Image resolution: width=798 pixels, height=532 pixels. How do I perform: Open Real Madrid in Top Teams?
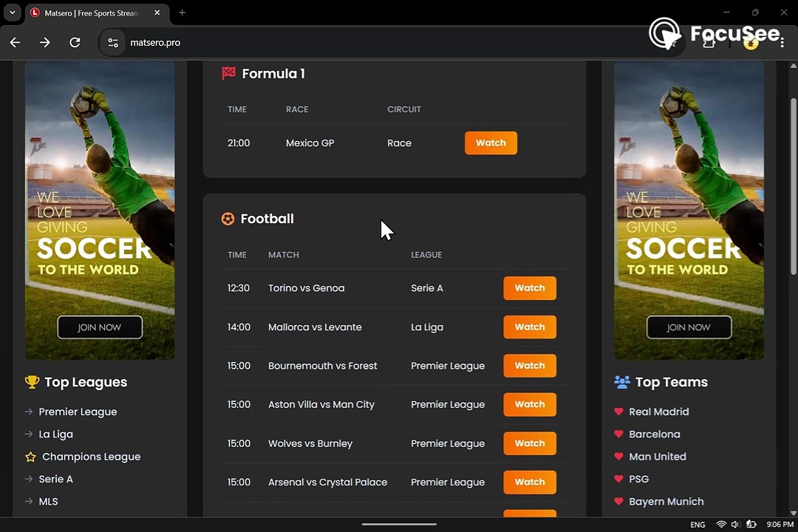pos(658,412)
